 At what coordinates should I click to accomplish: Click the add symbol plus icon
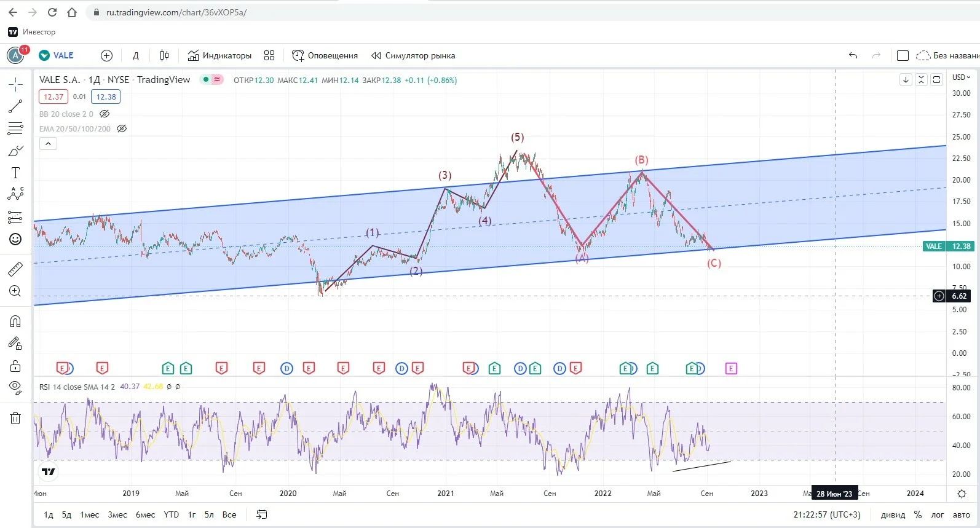pyautogui.click(x=106, y=55)
